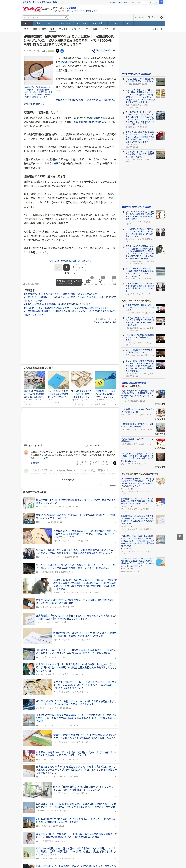Image resolution: width=186 pixels, height=868 pixels.
Task: Open the 速報 tab
Action: (x=38, y=24)
